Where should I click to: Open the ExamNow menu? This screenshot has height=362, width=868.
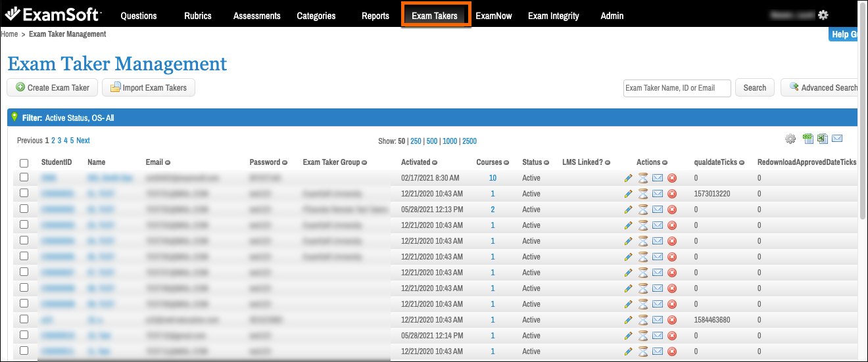click(494, 16)
